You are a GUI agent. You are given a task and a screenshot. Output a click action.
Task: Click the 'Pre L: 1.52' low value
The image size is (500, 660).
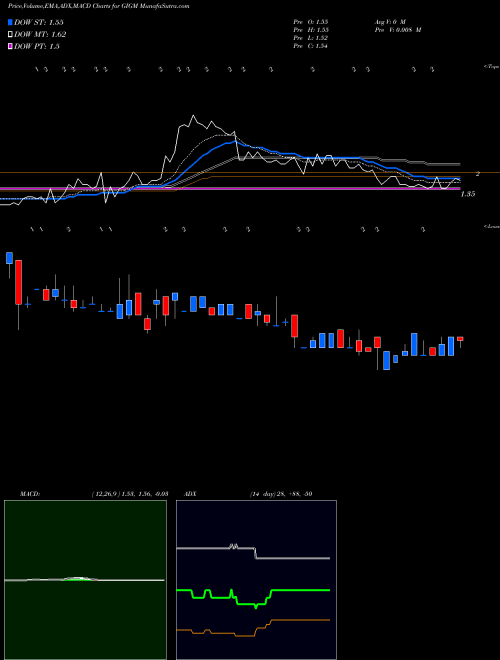point(311,38)
